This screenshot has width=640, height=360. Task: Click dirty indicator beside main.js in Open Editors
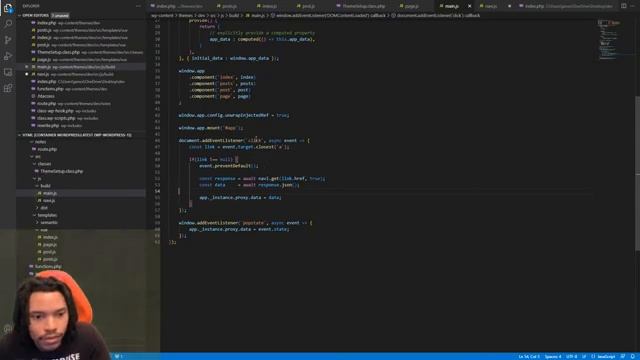point(27,67)
